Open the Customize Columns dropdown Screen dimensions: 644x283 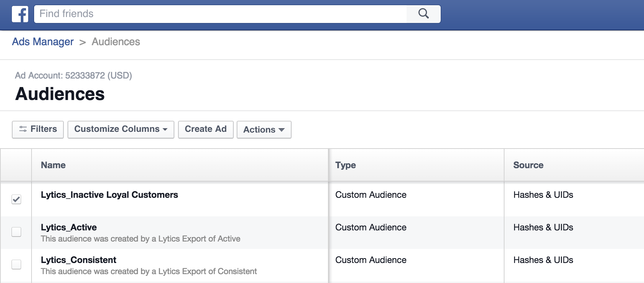(x=121, y=129)
